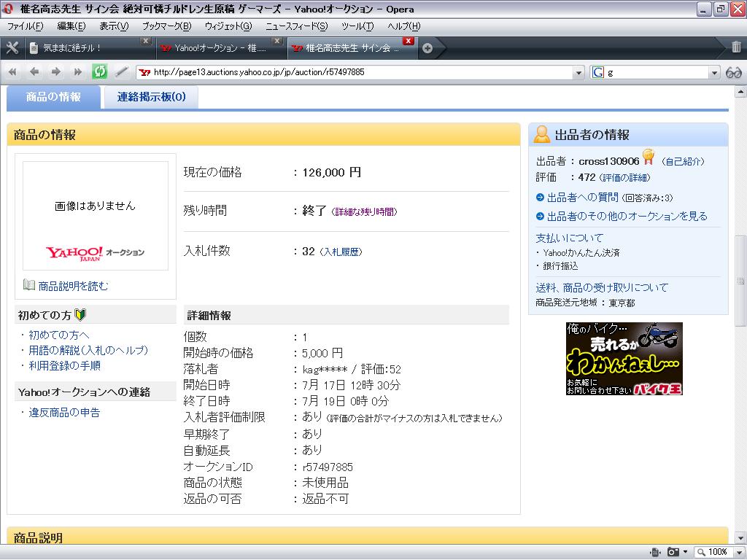Open the closed tabs trash icon

coord(736,47)
